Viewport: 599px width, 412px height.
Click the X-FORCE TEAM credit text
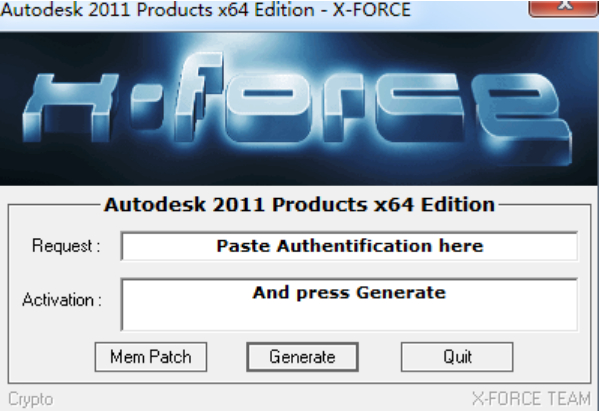[x=531, y=399]
